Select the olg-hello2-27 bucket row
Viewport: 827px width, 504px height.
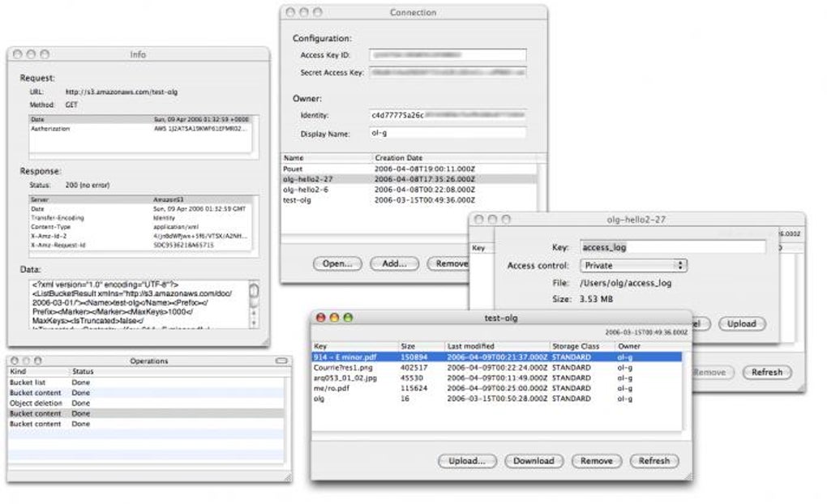[409, 179]
